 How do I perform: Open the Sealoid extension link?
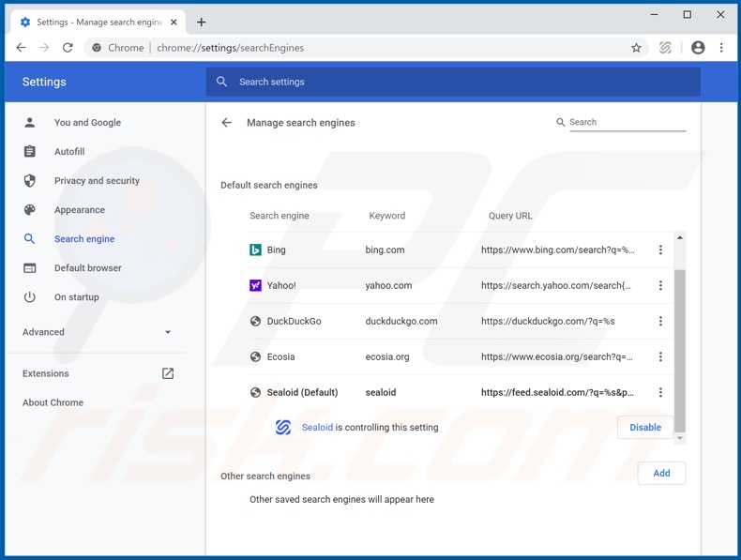(x=317, y=428)
